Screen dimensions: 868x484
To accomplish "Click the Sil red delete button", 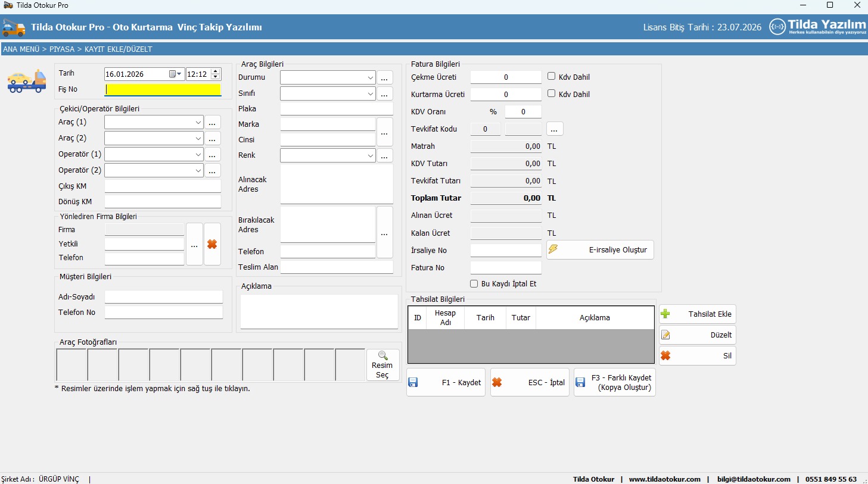I will [697, 356].
